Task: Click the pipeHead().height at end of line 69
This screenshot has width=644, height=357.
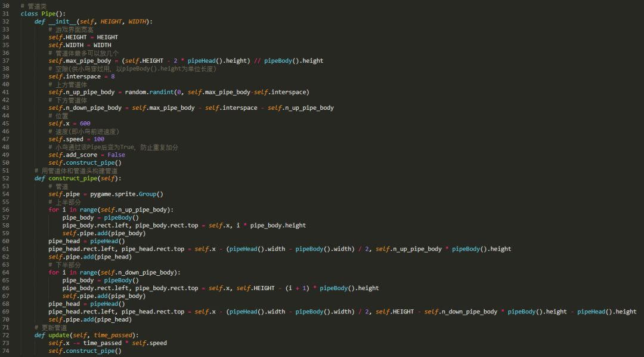Action: pos(607,312)
